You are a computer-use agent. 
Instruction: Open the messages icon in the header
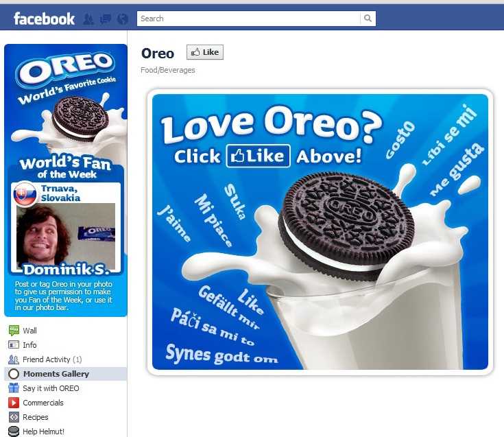[106, 19]
